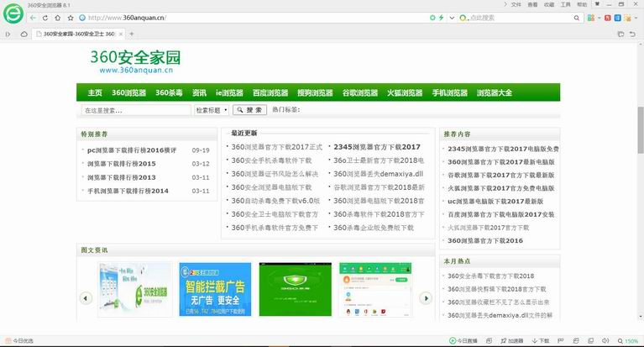Toggle mute with the speaker icon
644x347 pixels.
(x=605, y=341)
